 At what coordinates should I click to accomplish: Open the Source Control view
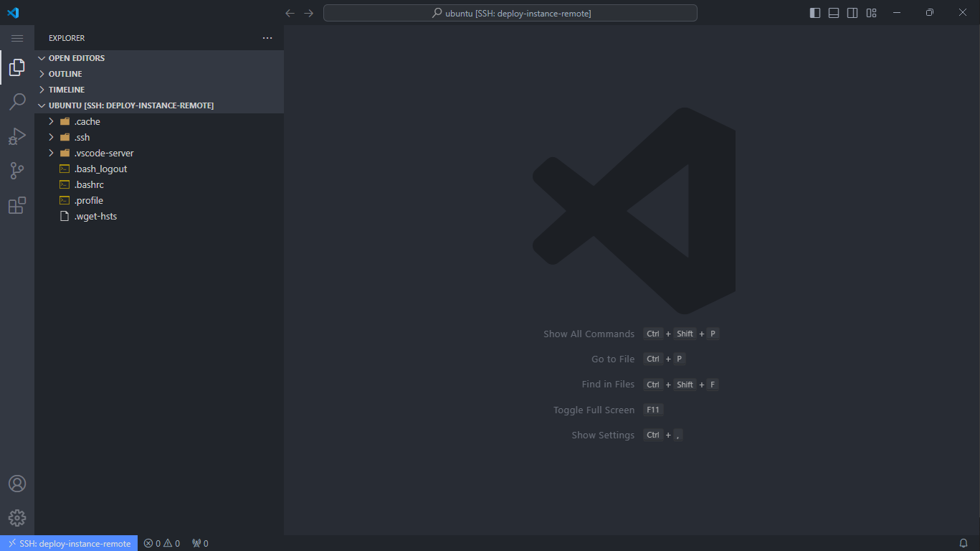17,171
